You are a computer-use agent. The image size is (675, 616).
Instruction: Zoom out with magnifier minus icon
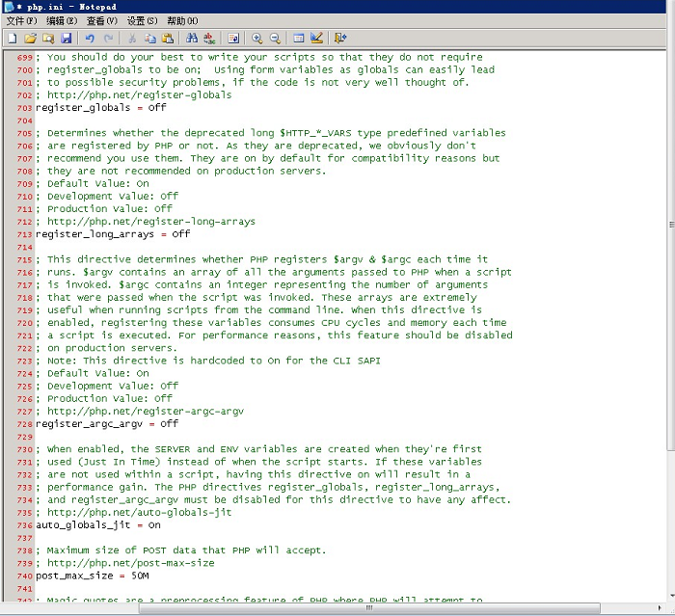click(275, 39)
